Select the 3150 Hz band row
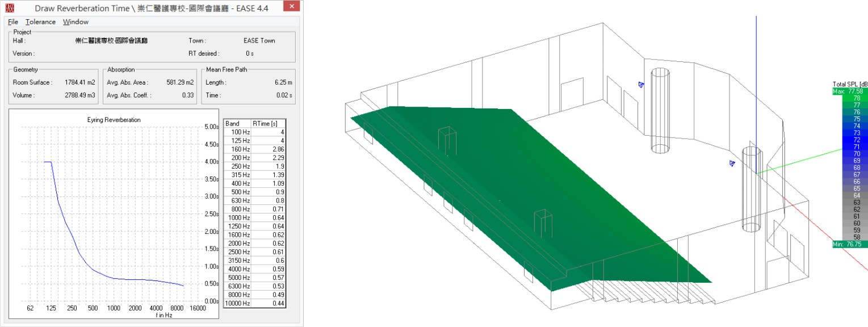 (x=255, y=261)
